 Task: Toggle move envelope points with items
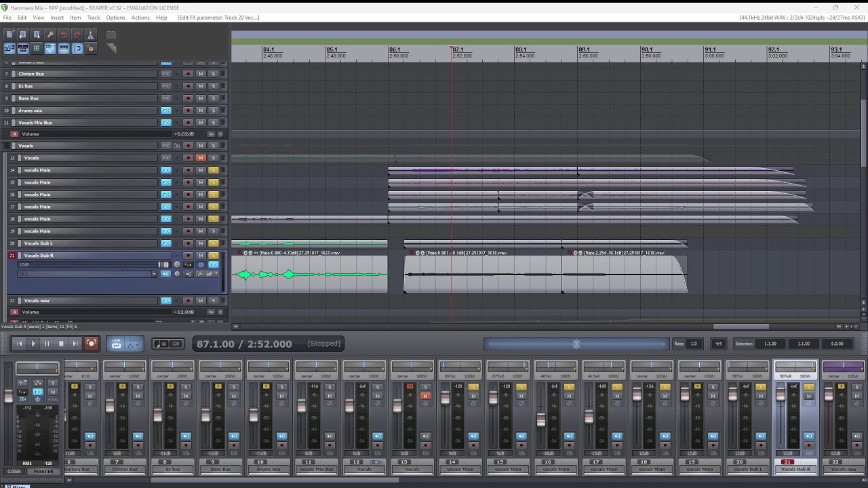(x=50, y=48)
